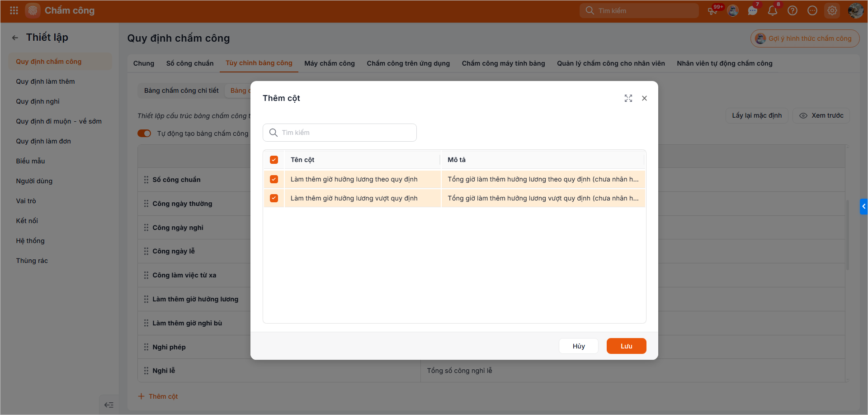The width and height of the screenshot is (868, 415).
Task: Expand the Thêm cột dialog to fullscreen
Action: tap(628, 98)
